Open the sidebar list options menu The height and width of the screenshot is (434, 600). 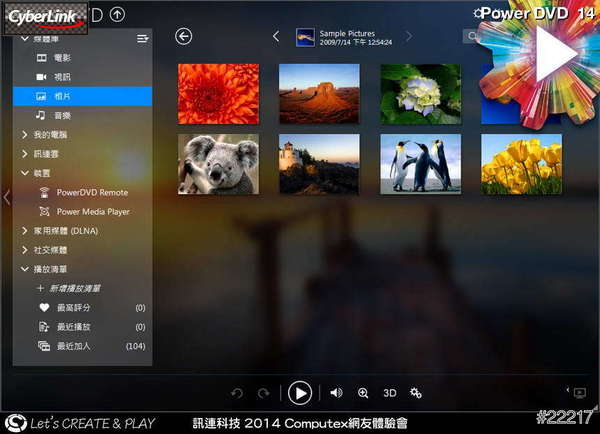143,38
